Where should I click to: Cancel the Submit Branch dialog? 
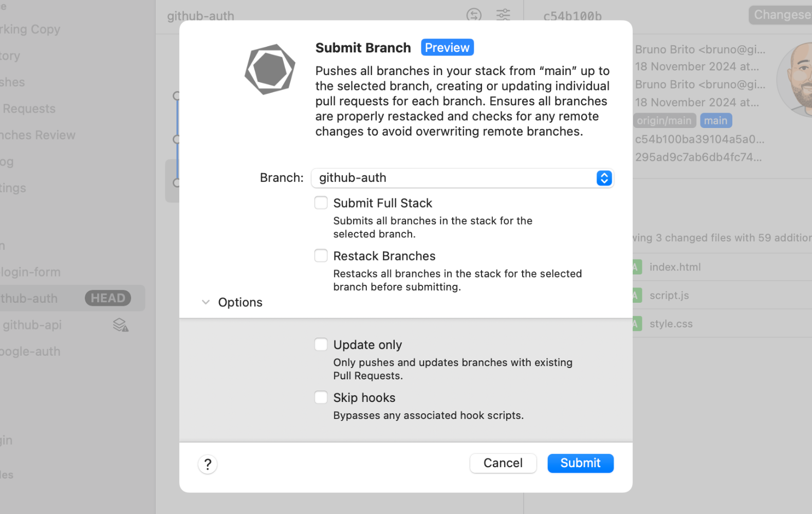point(503,463)
